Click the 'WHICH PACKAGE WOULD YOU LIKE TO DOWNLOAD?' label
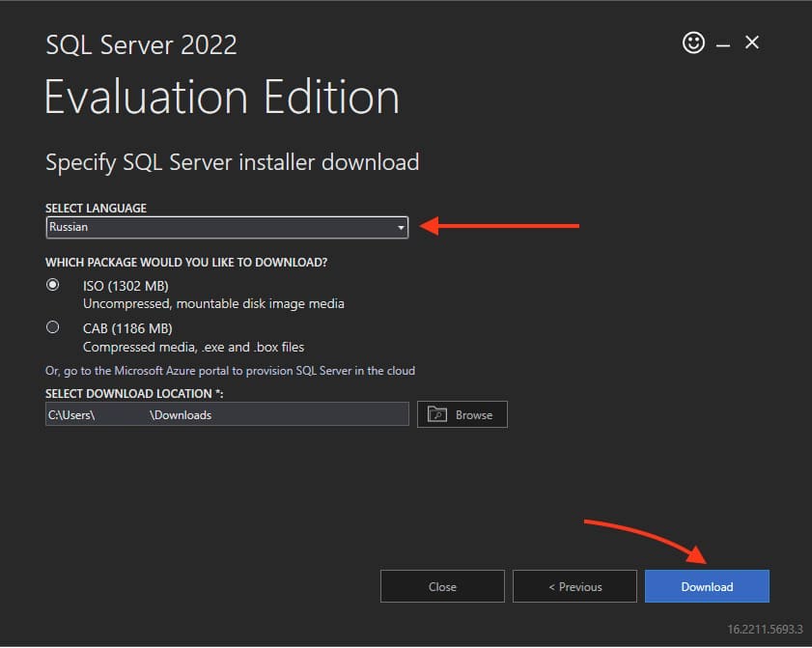812x648 pixels. [x=186, y=263]
